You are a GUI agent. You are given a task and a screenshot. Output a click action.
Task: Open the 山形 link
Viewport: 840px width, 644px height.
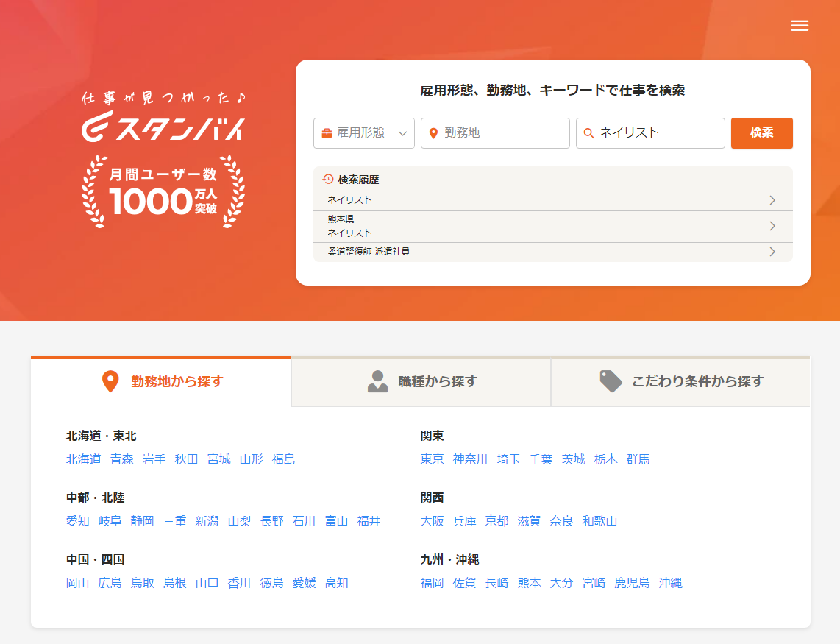[252, 459]
